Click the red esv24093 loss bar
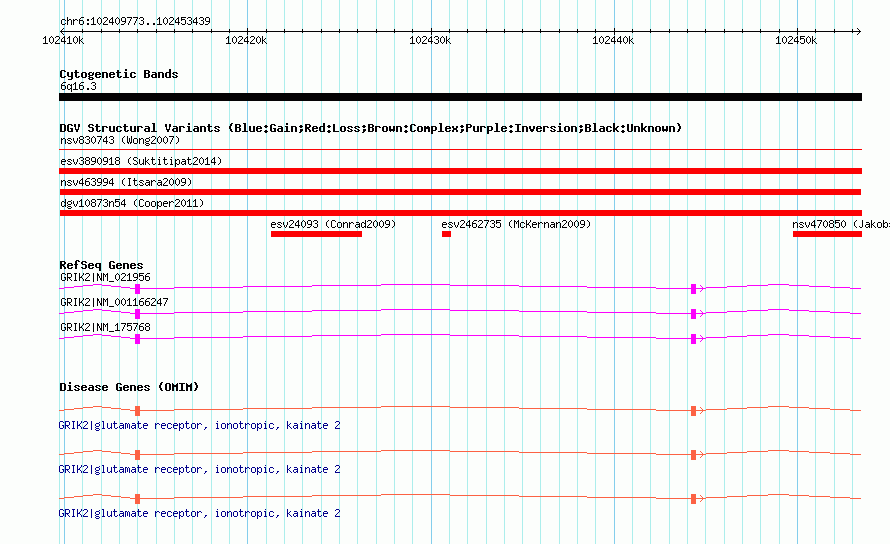Screen dimensions: 890x544 [316, 234]
